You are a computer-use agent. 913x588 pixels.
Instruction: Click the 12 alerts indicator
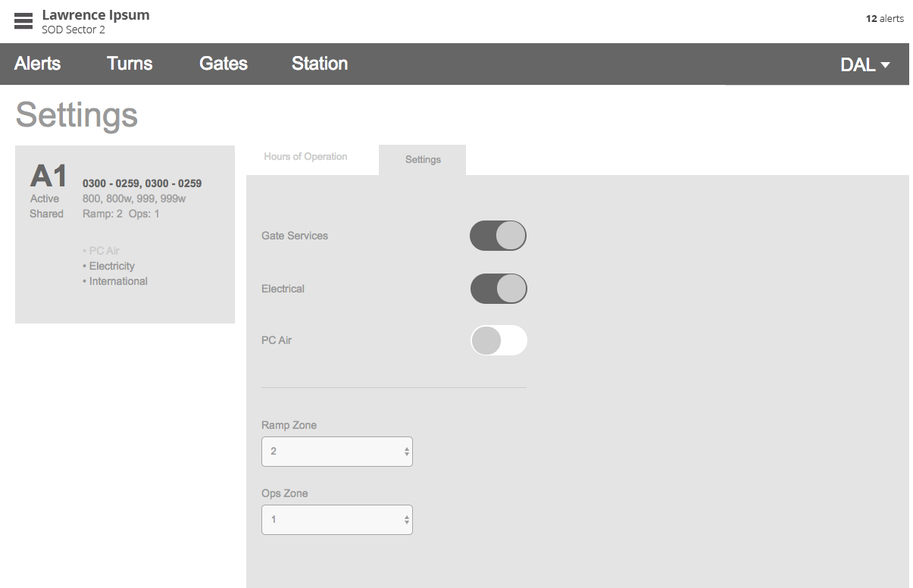click(883, 19)
